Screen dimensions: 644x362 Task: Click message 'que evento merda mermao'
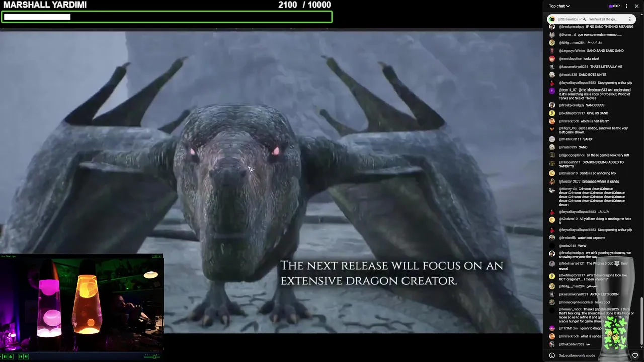pyautogui.click(x=599, y=35)
